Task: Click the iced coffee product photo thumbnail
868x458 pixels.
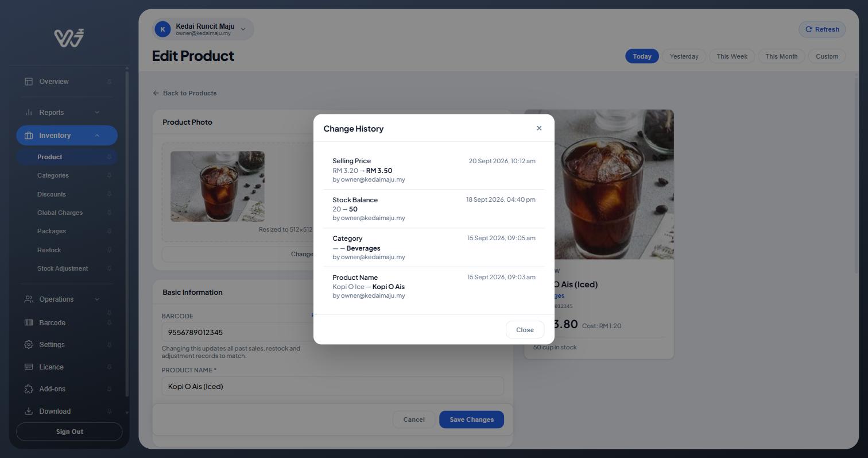Action: [x=218, y=186]
